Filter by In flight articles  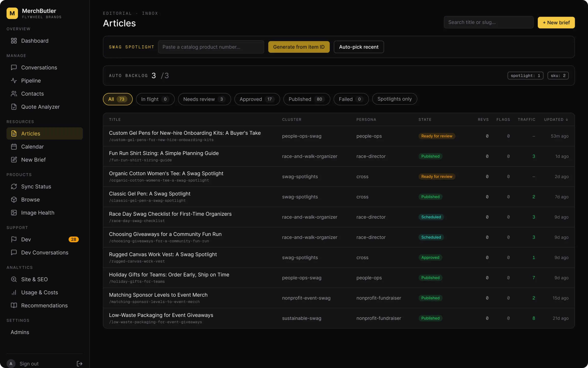pos(155,99)
